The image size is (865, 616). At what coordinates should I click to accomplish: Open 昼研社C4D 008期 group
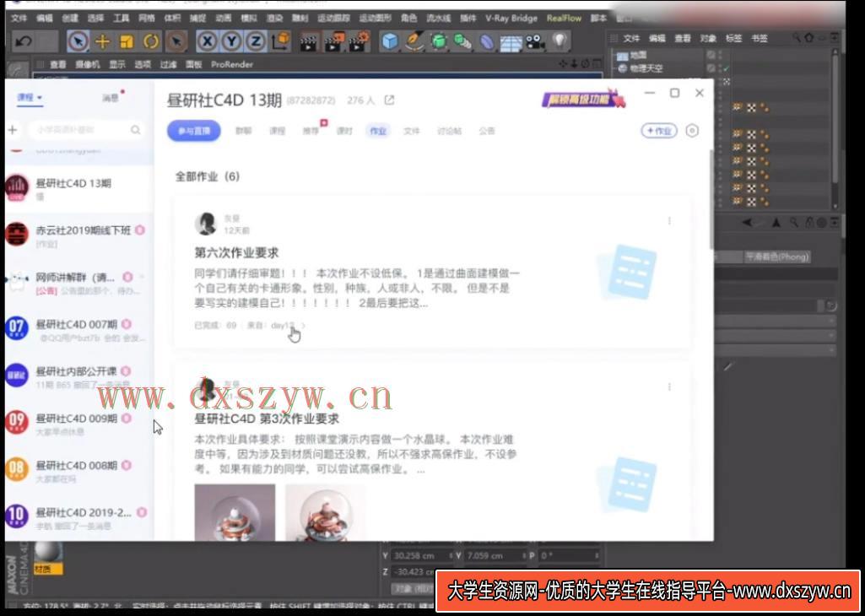tap(78, 470)
